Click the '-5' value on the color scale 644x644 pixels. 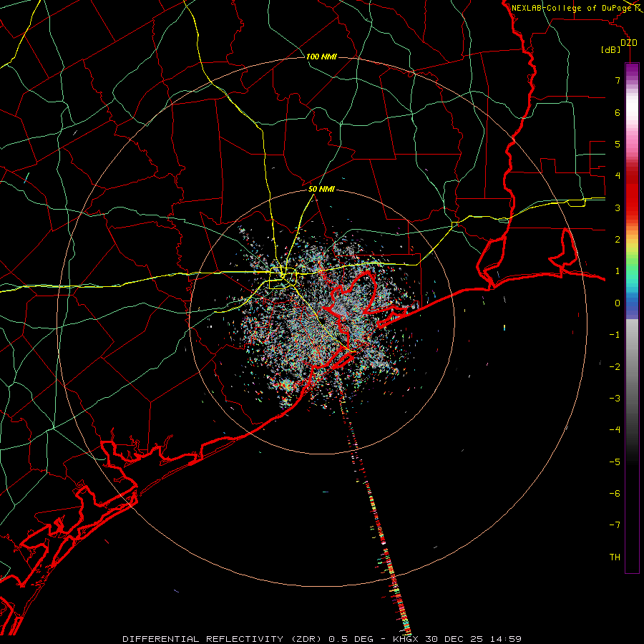click(615, 462)
